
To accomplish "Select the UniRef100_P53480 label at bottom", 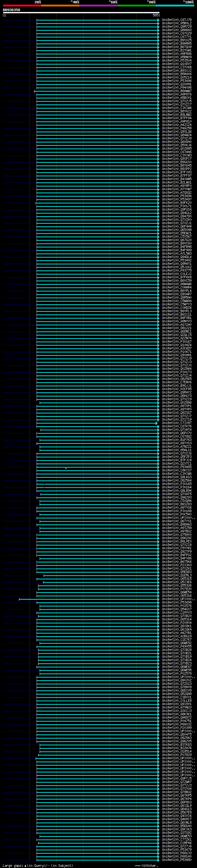I will point(177,860).
